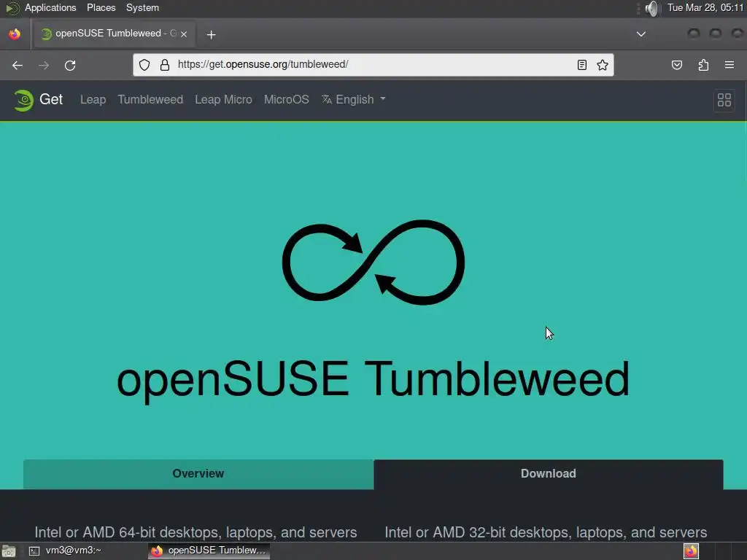Open the Leap Micro navbar link
The width and height of the screenshot is (747, 560).
[x=223, y=99]
